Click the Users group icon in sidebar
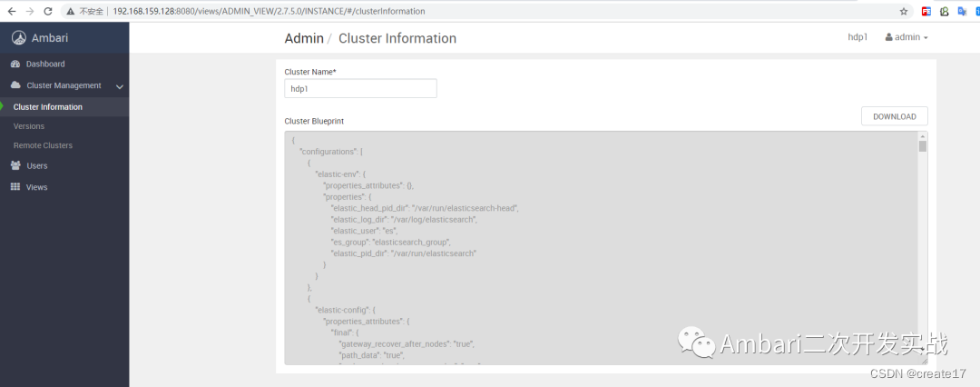The height and width of the screenshot is (387, 980). click(15, 166)
